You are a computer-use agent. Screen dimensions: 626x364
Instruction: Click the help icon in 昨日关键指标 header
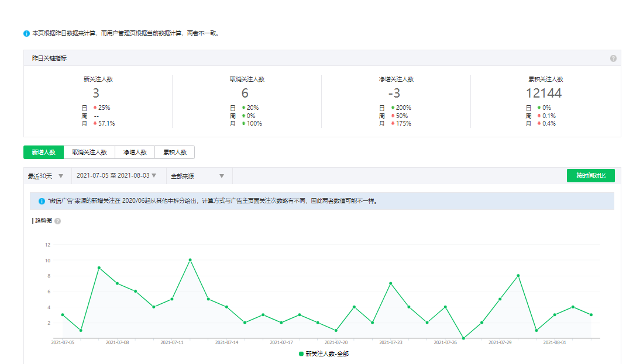pyautogui.click(x=613, y=58)
